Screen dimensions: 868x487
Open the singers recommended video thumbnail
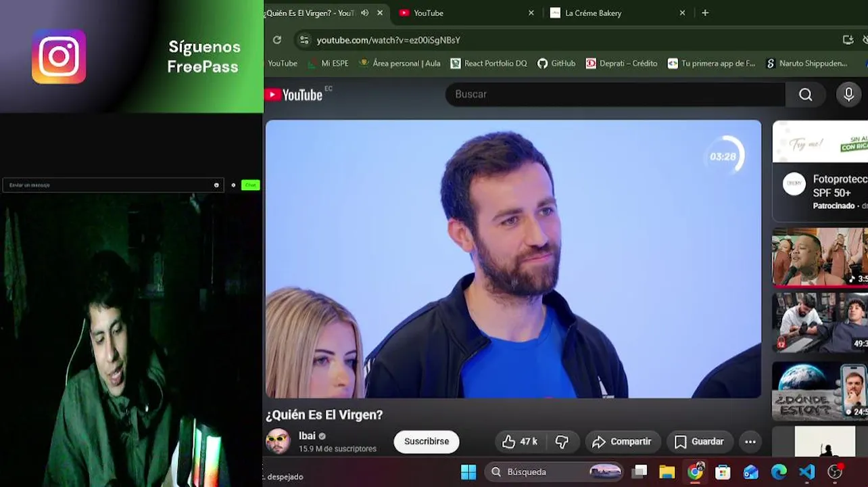820,257
